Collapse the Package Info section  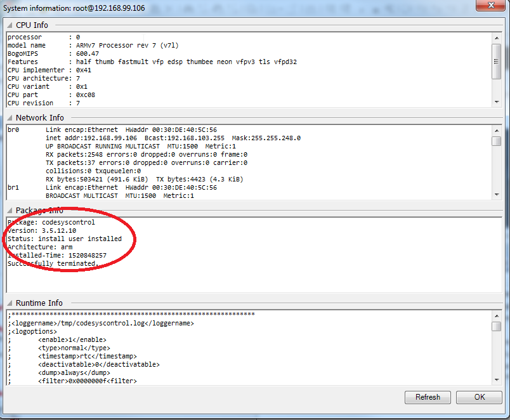[x=10, y=211]
